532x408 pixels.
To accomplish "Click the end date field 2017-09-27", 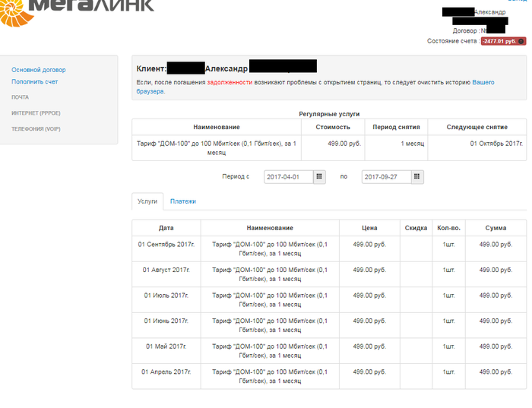I will (x=386, y=176).
